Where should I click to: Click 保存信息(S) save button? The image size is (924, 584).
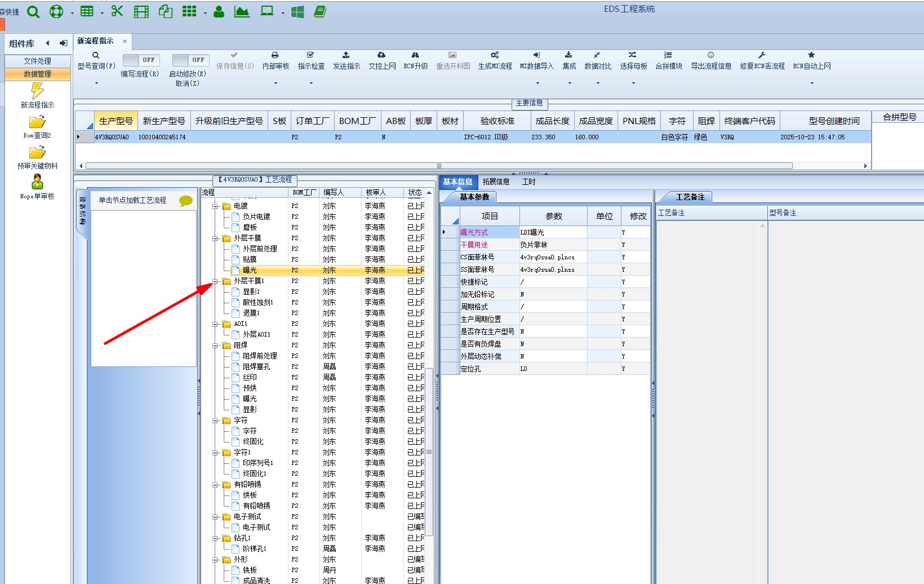point(235,61)
